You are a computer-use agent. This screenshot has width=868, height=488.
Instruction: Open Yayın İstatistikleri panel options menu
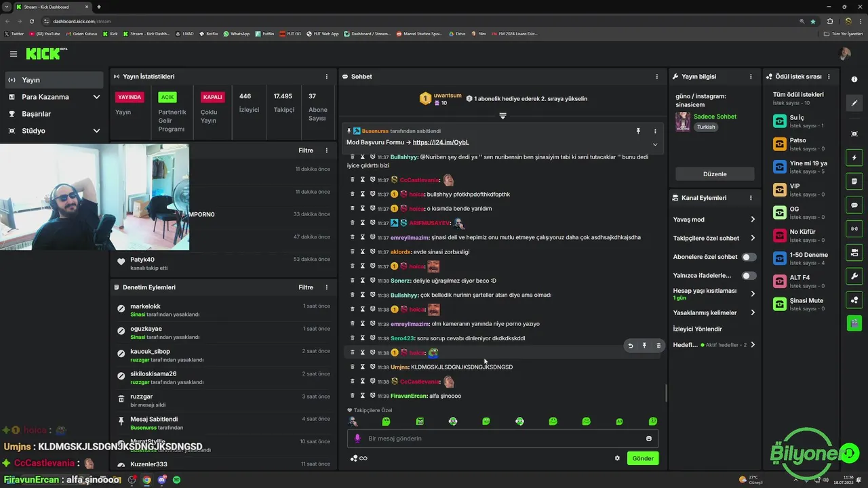(327, 77)
